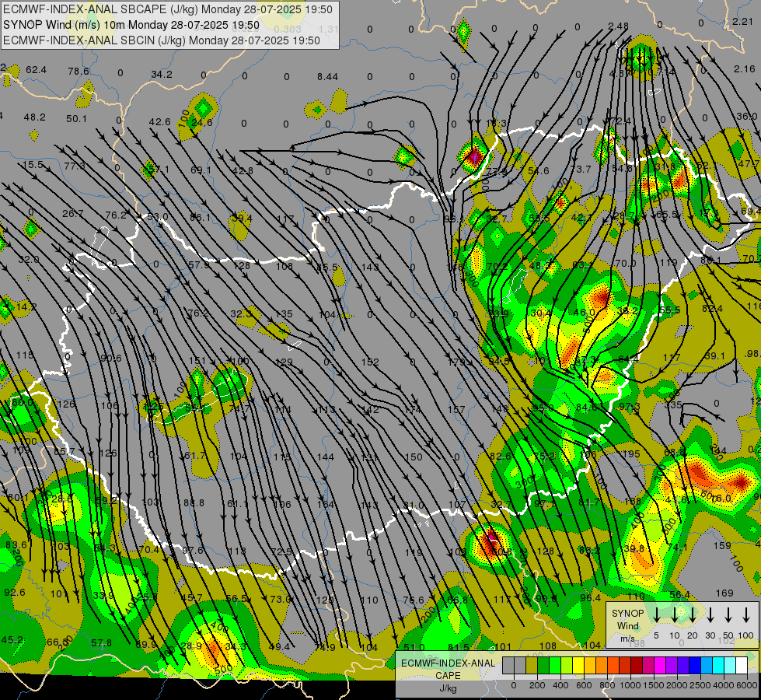Click the map value 45.2
761x700 pixels.
coord(12,639)
